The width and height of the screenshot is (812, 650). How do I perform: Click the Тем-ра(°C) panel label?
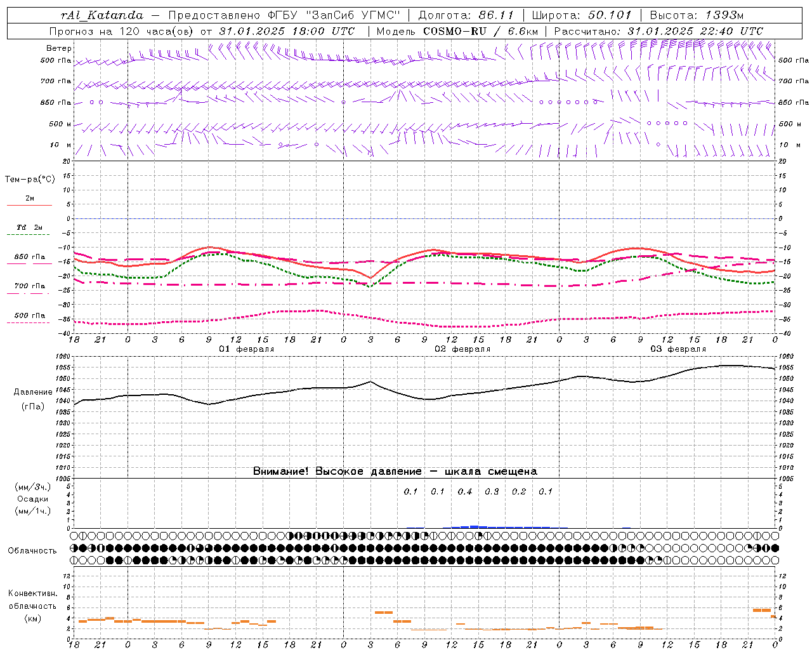point(30,180)
